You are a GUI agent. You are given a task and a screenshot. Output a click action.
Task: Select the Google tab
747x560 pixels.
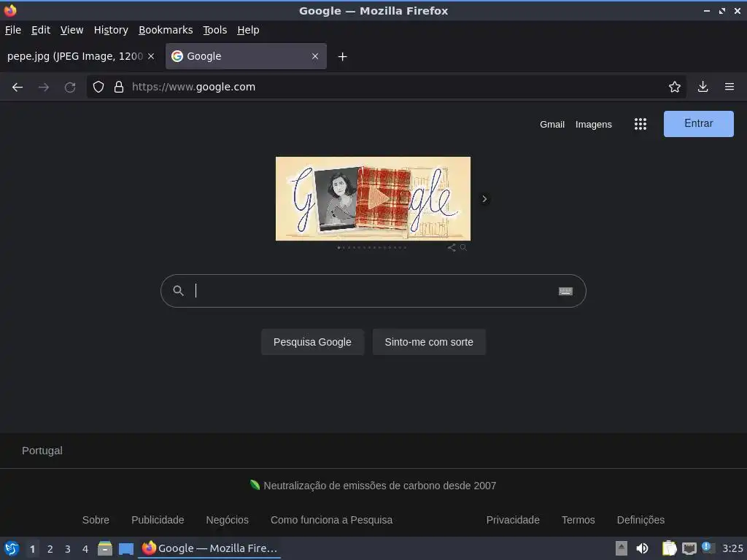246,56
